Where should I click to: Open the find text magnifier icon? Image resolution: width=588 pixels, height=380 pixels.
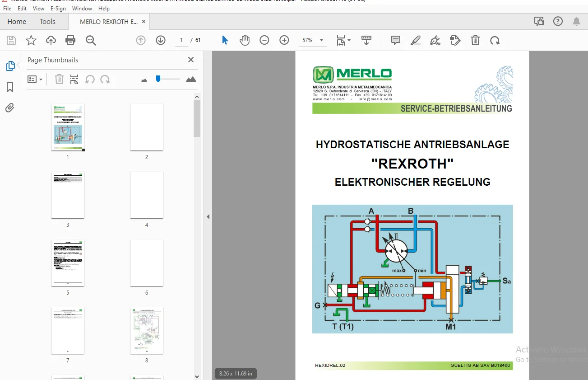coord(91,40)
